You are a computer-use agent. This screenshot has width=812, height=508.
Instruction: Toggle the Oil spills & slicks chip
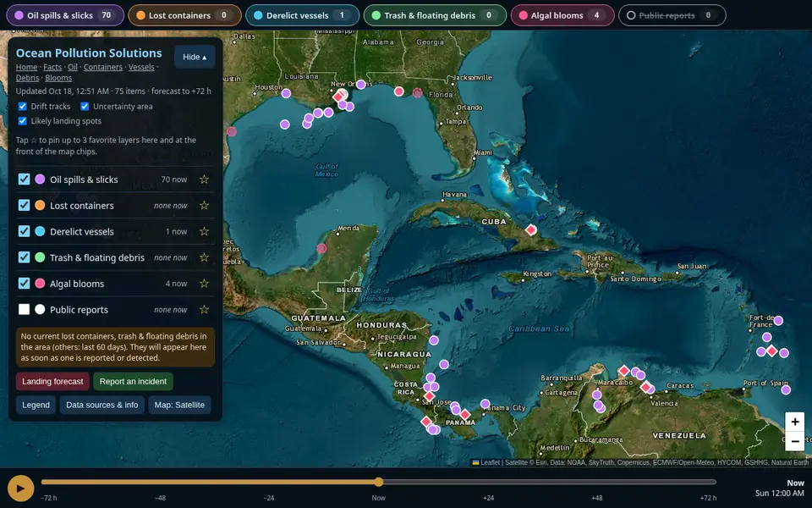[x=65, y=15]
